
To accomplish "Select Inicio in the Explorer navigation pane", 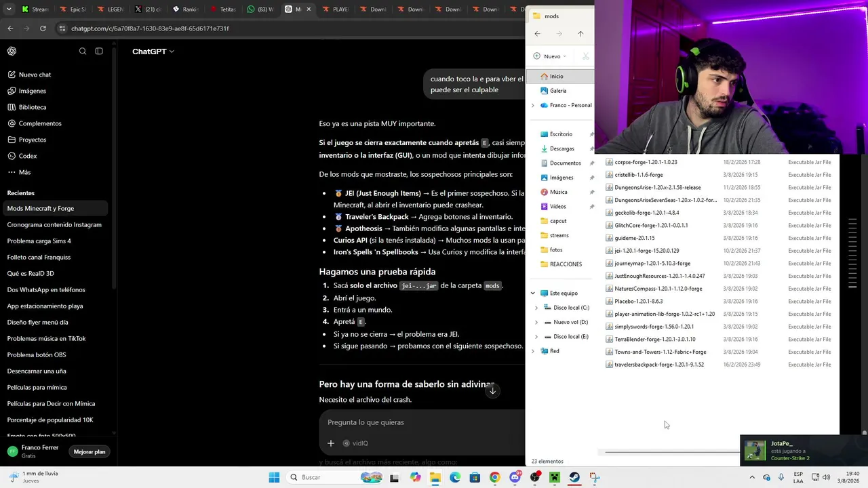I will coord(560,76).
